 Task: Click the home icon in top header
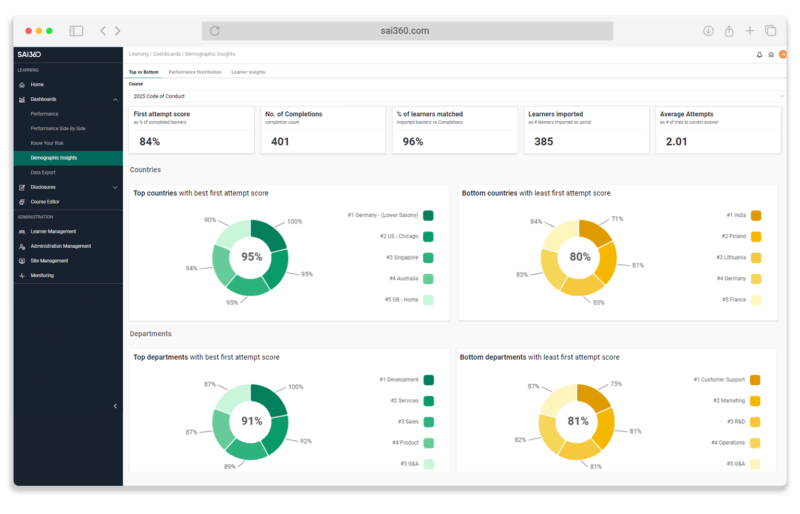(x=770, y=54)
